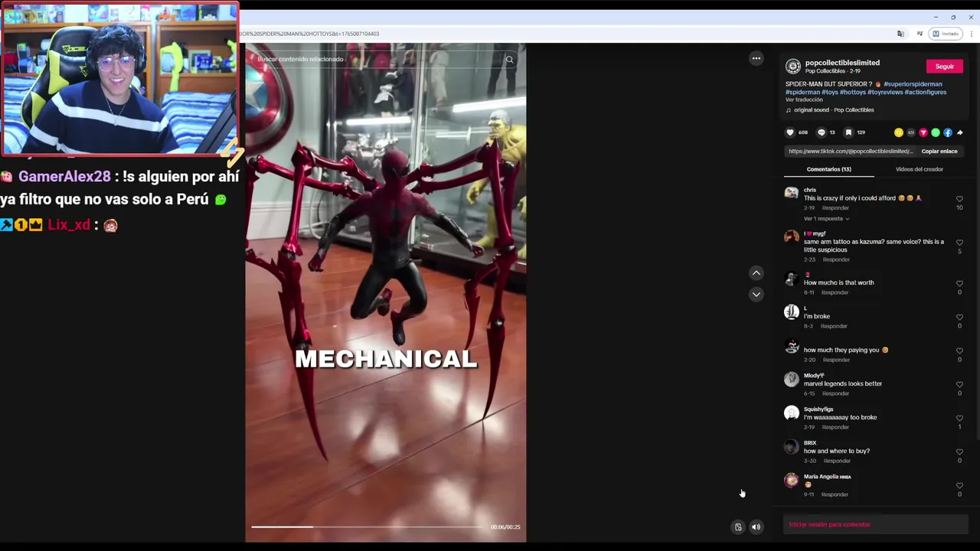This screenshot has height=551, width=980.
Task: Open more share options arrow
Action: [960, 132]
